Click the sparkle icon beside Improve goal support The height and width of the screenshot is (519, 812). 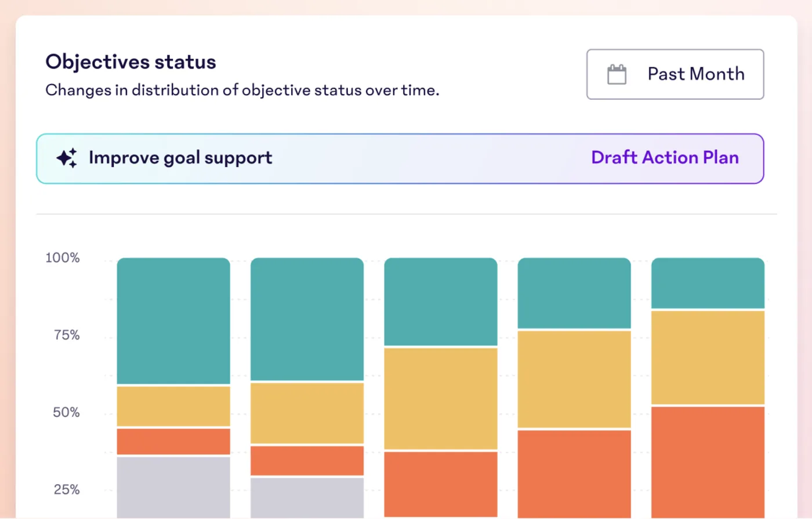pos(67,158)
